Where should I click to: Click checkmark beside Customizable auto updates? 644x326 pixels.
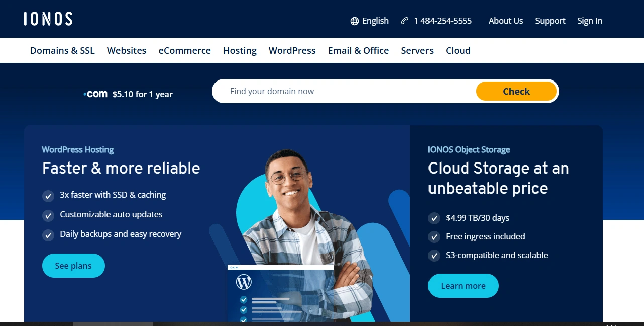tap(48, 215)
